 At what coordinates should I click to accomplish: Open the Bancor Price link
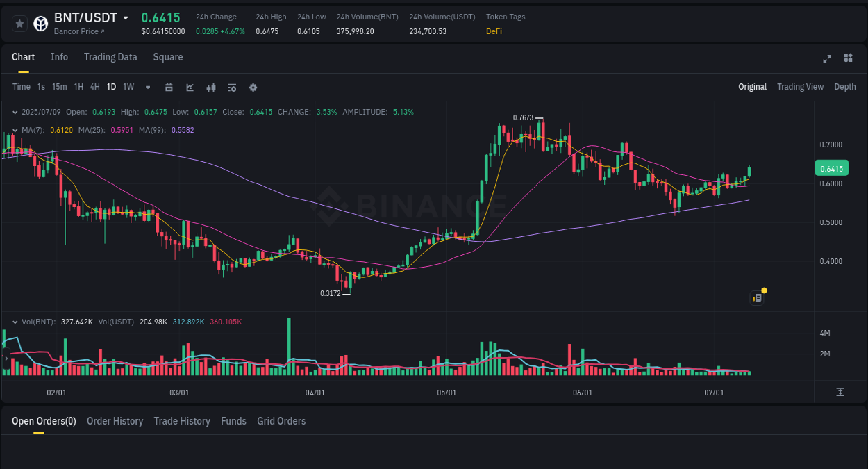[x=78, y=31]
